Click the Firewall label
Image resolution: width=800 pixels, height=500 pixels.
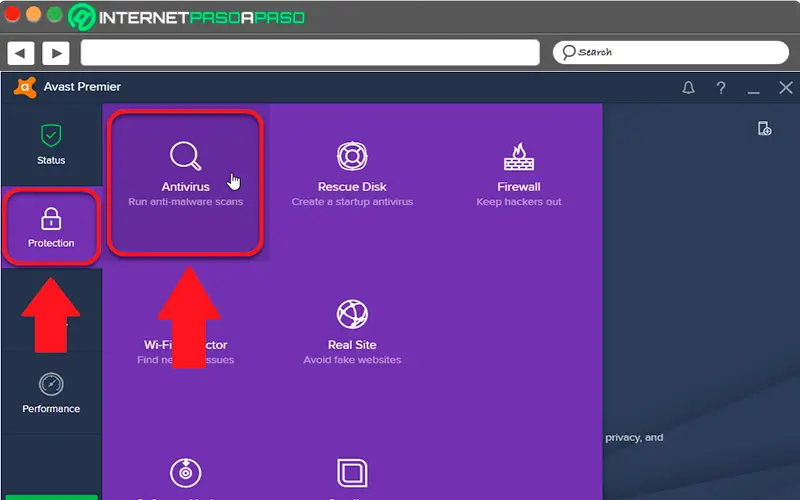(x=519, y=187)
